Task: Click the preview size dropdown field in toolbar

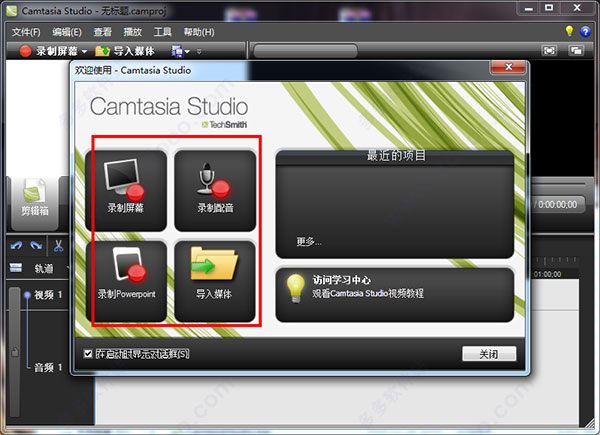Action: 305,51
